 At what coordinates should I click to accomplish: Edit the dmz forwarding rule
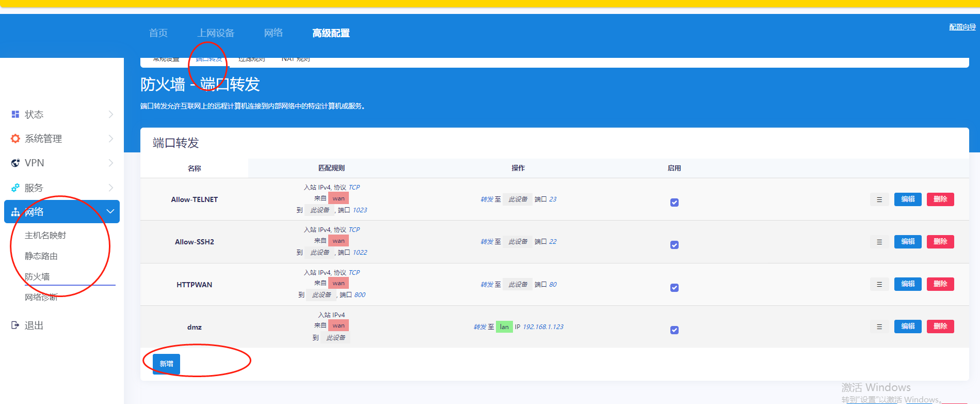[908, 327]
